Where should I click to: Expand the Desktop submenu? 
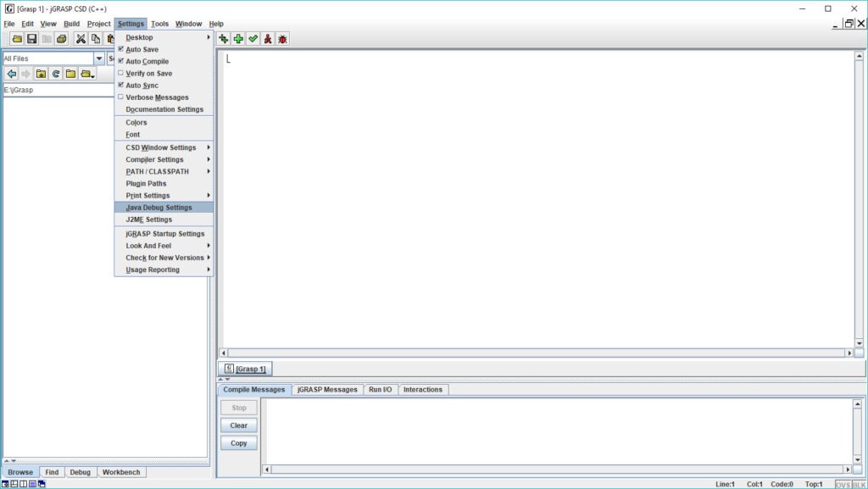164,37
